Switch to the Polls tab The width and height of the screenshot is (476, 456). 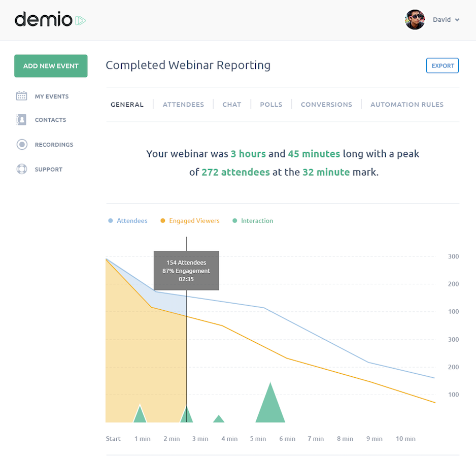pyautogui.click(x=271, y=105)
